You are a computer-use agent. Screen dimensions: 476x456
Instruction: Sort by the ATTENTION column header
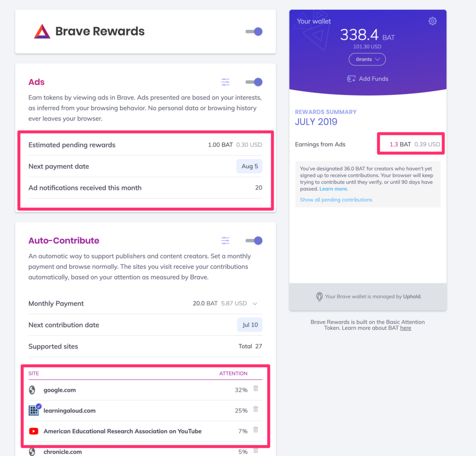click(233, 373)
